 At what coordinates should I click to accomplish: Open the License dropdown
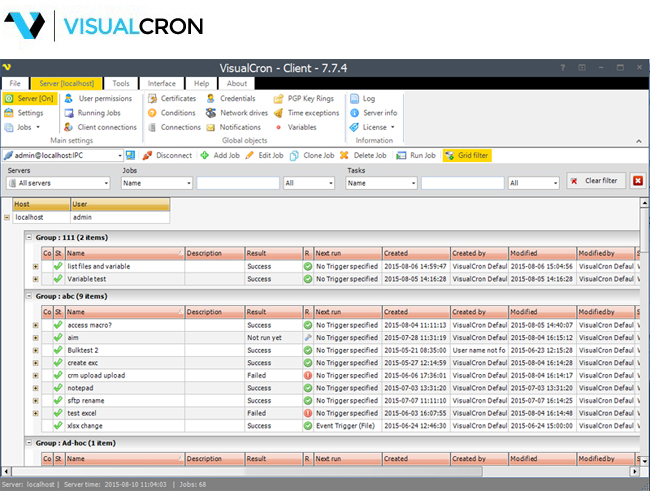[x=372, y=127]
